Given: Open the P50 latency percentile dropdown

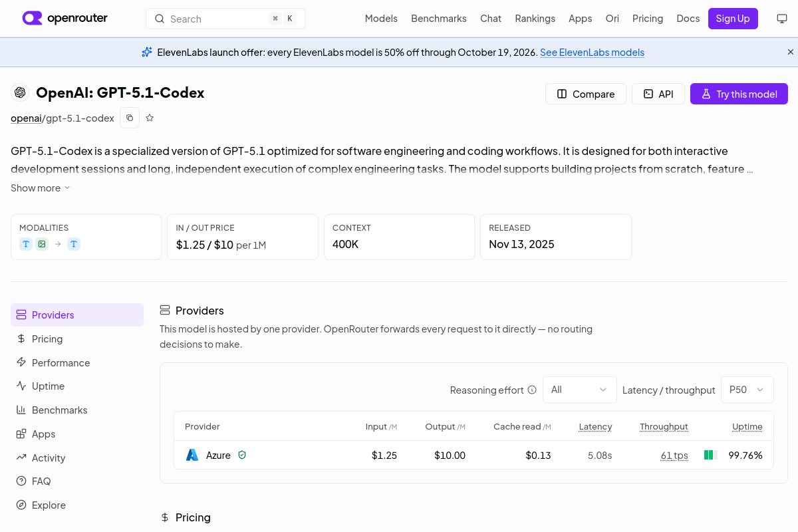Looking at the screenshot, I should [x=747, y=390].
